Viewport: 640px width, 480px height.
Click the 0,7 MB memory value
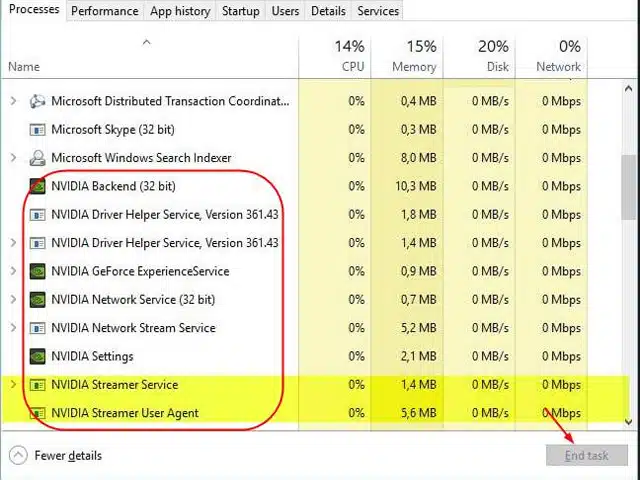click(418, 300)
